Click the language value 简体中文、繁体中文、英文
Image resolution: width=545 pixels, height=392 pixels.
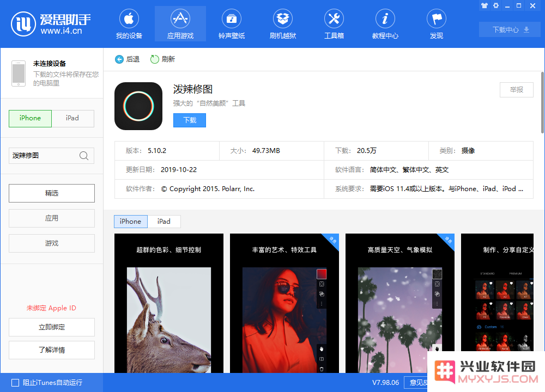409,170
